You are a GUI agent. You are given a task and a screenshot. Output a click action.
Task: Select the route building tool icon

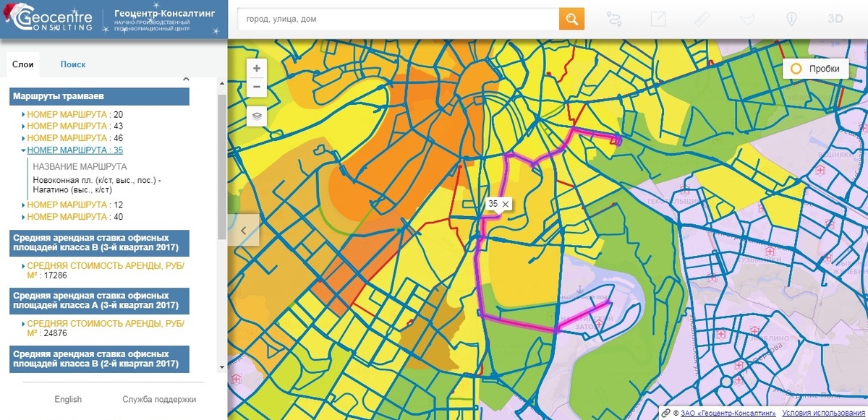[613, 18]
